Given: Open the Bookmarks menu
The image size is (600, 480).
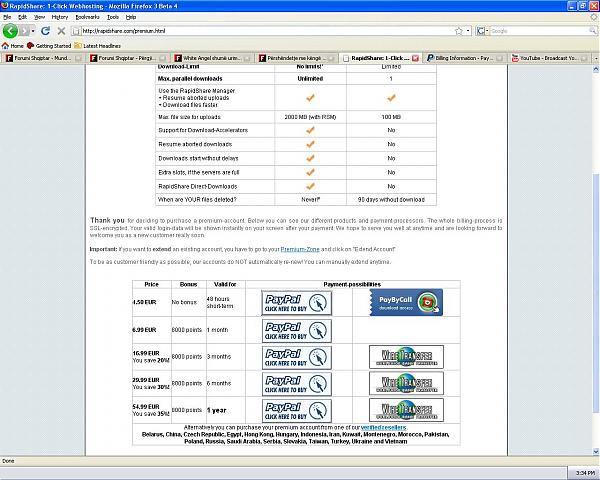Looking at the screenshot, I should [87, 17].
